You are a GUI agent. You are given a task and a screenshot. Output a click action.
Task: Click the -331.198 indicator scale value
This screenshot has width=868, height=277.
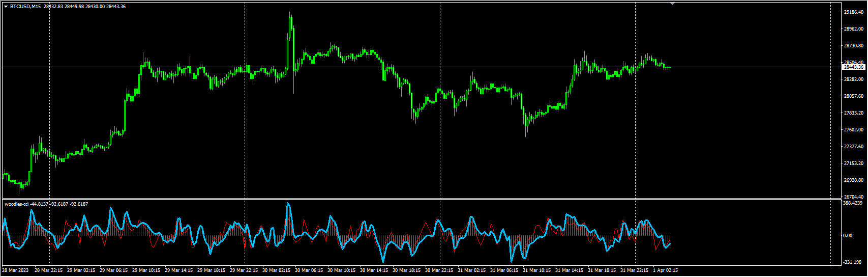click(853, 262)
